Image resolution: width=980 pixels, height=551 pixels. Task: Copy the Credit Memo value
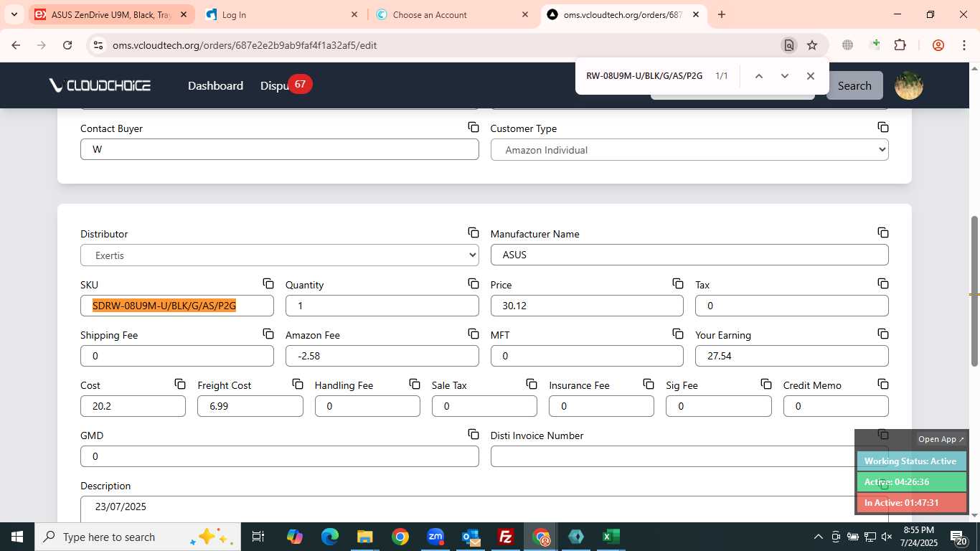point(883,384)
